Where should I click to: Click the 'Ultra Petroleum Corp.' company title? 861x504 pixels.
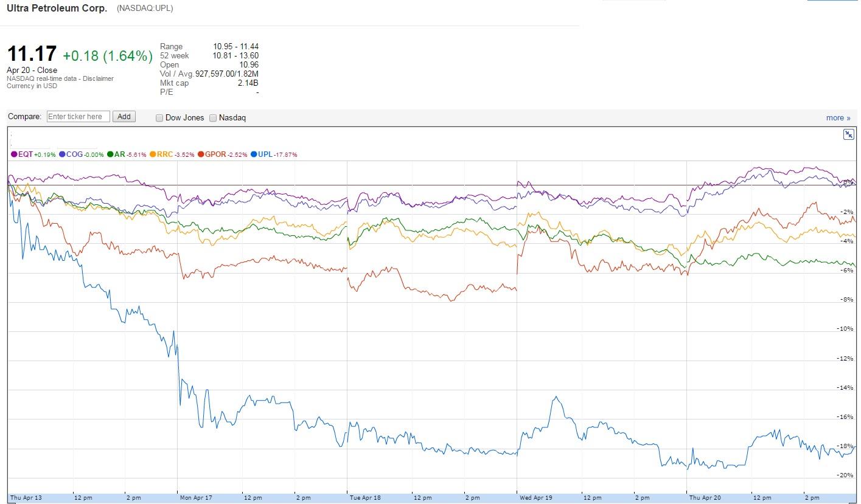(57, 9)
